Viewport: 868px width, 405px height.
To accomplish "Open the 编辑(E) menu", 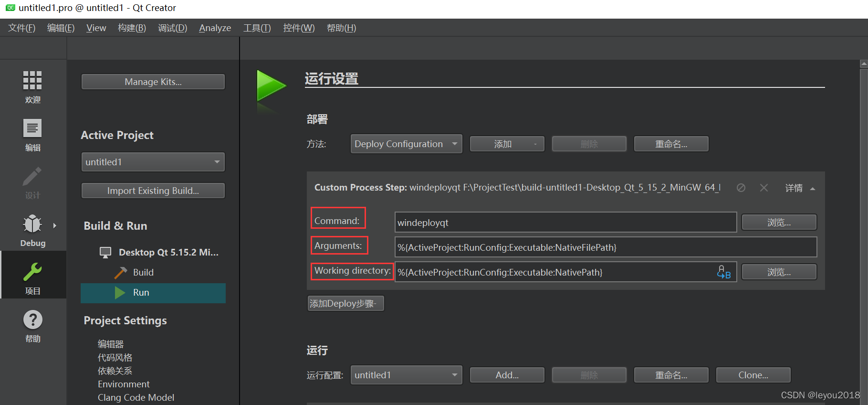I will (x=61, y=28).
